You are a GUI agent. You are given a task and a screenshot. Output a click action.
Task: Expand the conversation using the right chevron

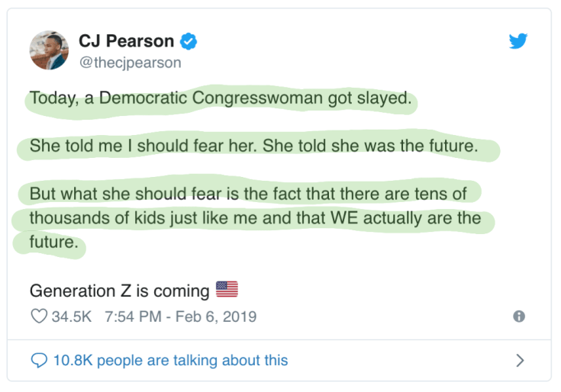[520, 360]
